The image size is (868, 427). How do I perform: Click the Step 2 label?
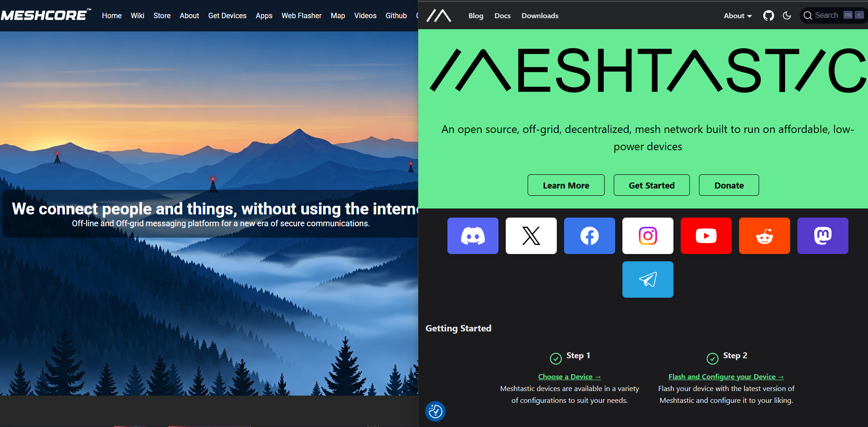tap(735, 356)
